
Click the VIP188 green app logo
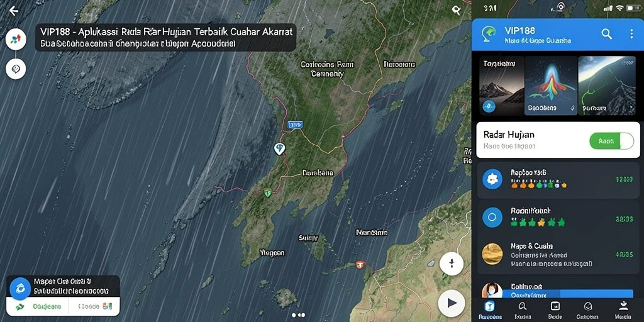pos(488,34)
